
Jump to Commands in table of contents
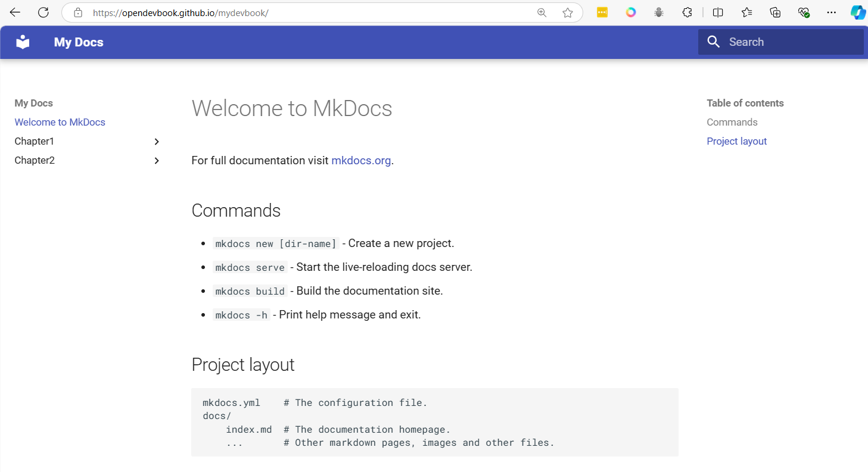click(732, 122)
